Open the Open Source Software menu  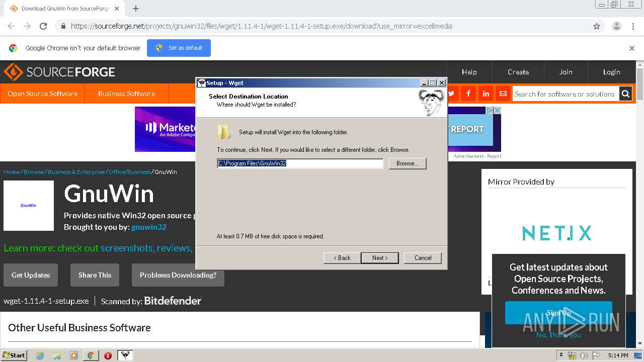point(42,94)
